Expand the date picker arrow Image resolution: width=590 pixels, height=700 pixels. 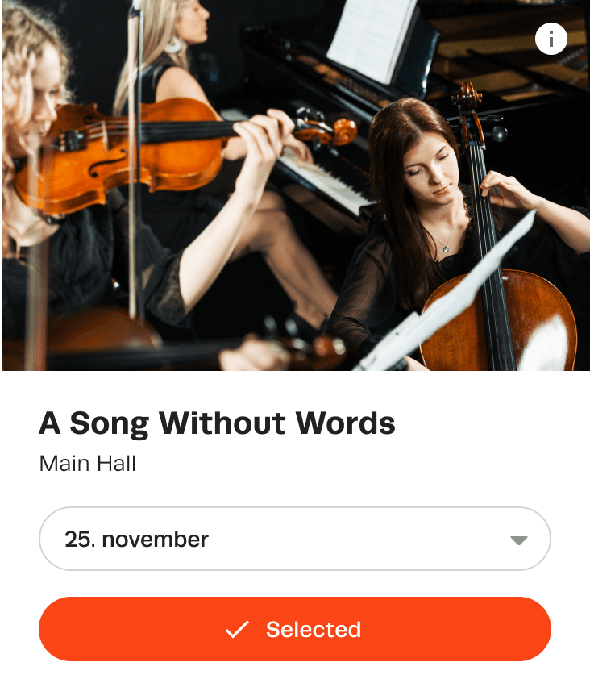[518, 540]
